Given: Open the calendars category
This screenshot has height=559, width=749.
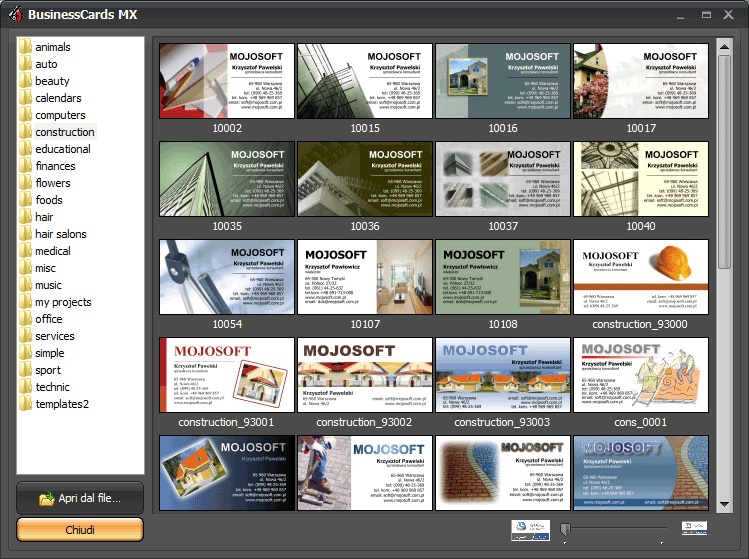Looking at the screenshot, I should click(58, 98).
